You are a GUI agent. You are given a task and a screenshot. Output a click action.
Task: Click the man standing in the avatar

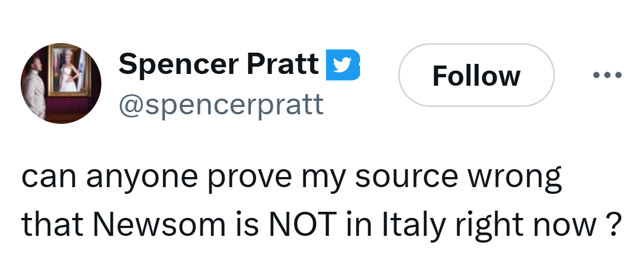38,90
